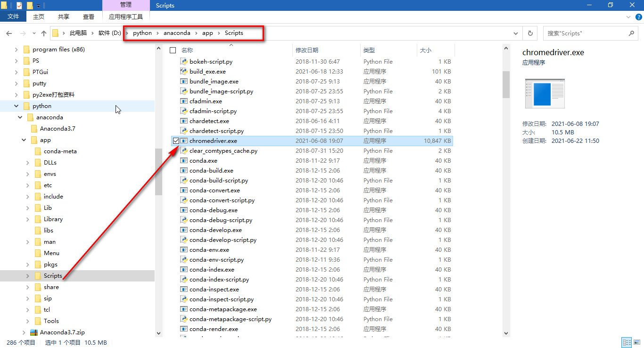Screen dimensions: 644x348
Task: Refresh the Scripts folder view
Action: coord(529,33)
